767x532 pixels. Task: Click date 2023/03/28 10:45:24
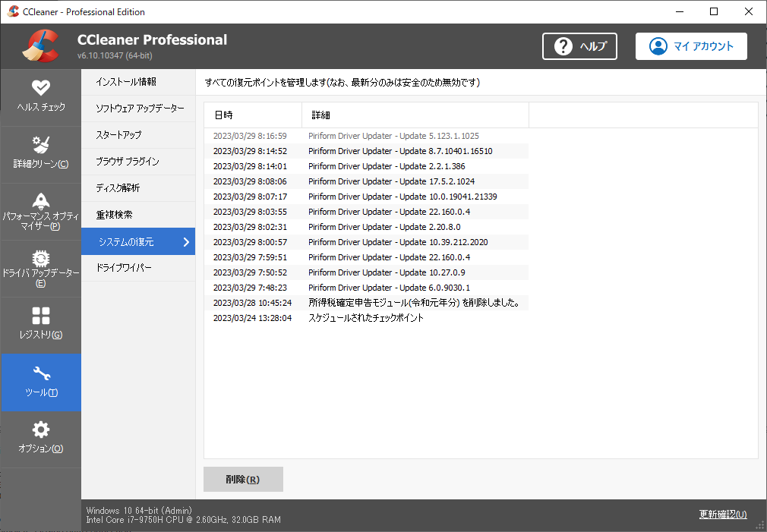pos(252,303)
